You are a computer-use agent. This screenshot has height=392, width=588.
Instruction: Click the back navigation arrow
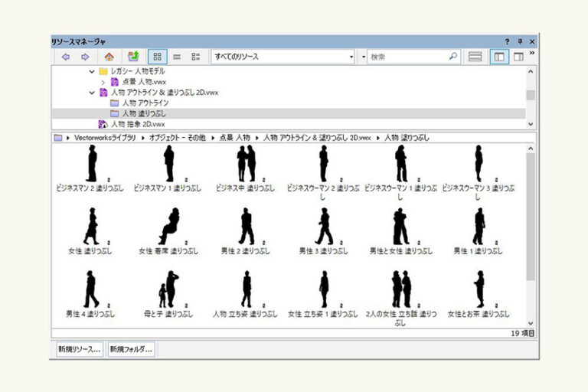pos(66,57)
